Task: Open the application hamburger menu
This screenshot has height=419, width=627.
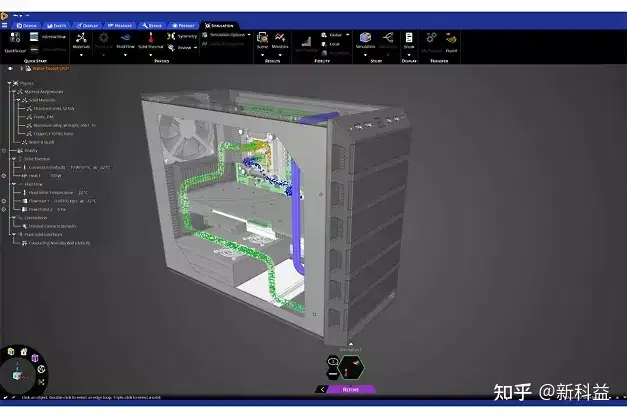Action: (4, 25)
